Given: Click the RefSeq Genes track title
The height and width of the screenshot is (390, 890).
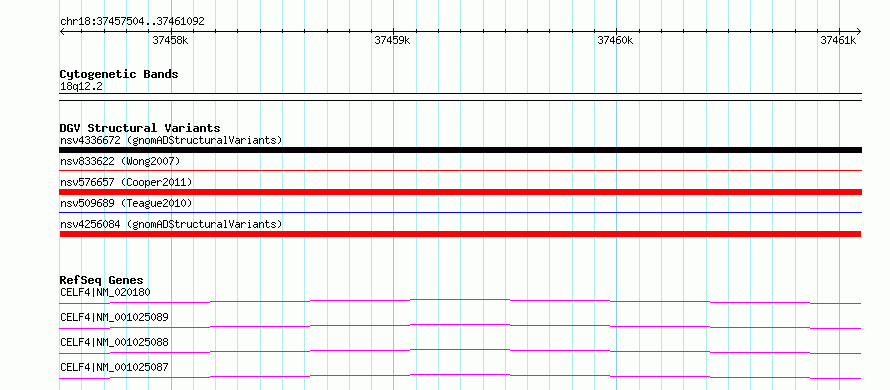Looking at the screenshot, I should 102,280.
